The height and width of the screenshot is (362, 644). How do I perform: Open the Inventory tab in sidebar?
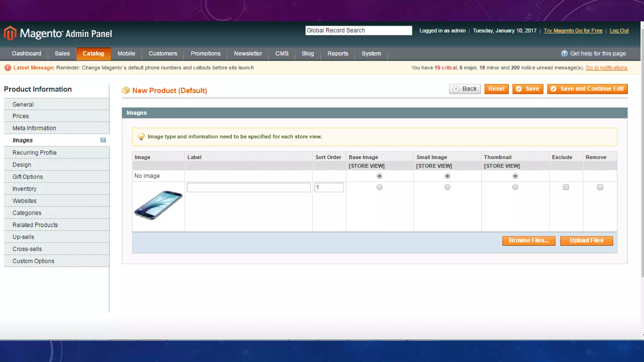(x=25, y=189)
